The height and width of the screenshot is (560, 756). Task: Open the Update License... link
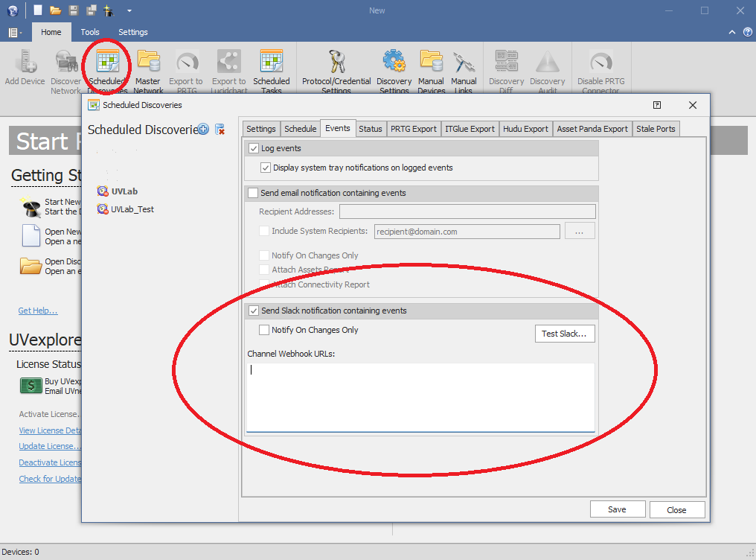[50, 446]
